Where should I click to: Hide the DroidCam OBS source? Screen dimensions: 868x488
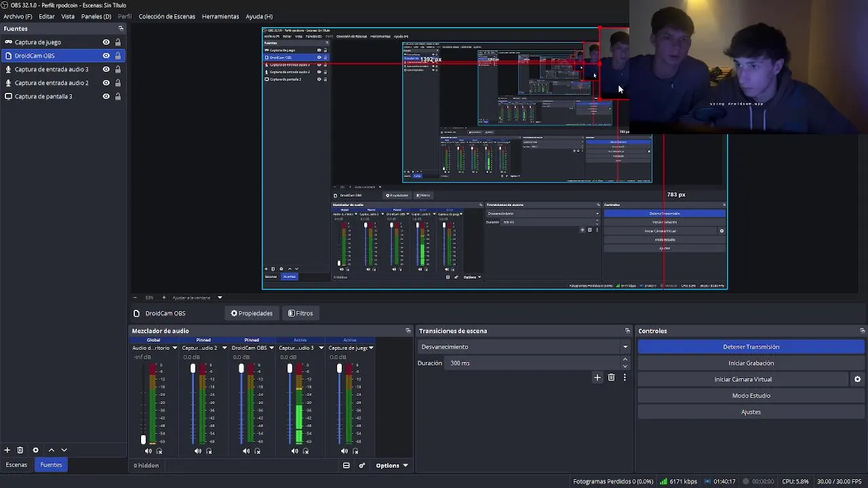point(106,56)
